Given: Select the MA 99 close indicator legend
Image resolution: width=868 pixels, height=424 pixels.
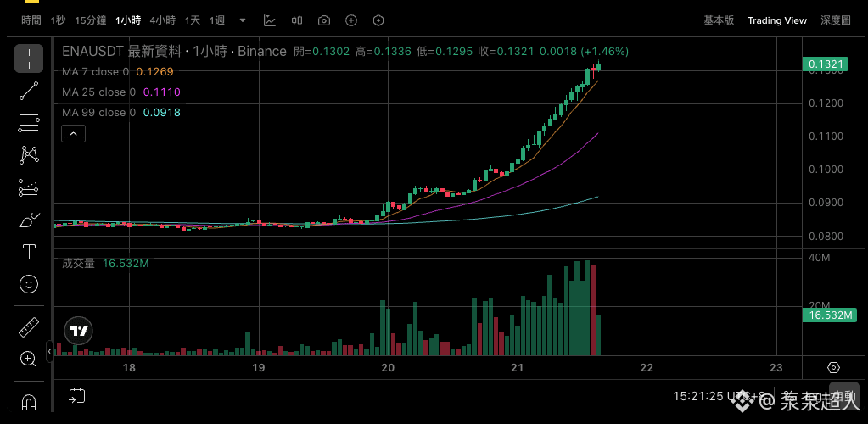Looking at the screenshot, I should [120, 113].
